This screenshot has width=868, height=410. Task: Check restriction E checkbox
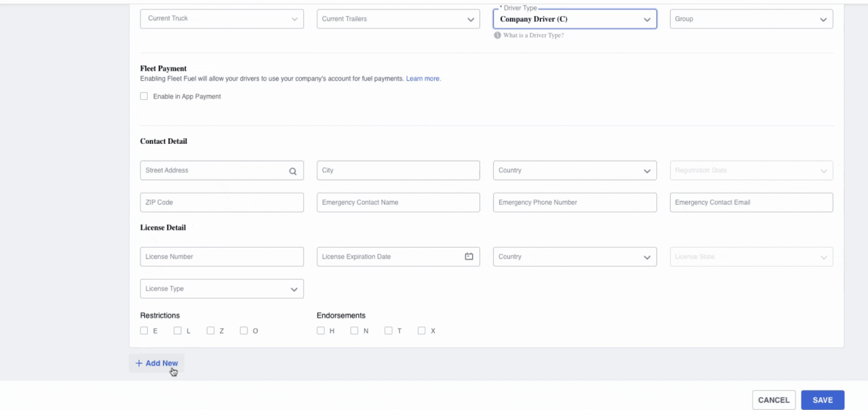(144, 331)
